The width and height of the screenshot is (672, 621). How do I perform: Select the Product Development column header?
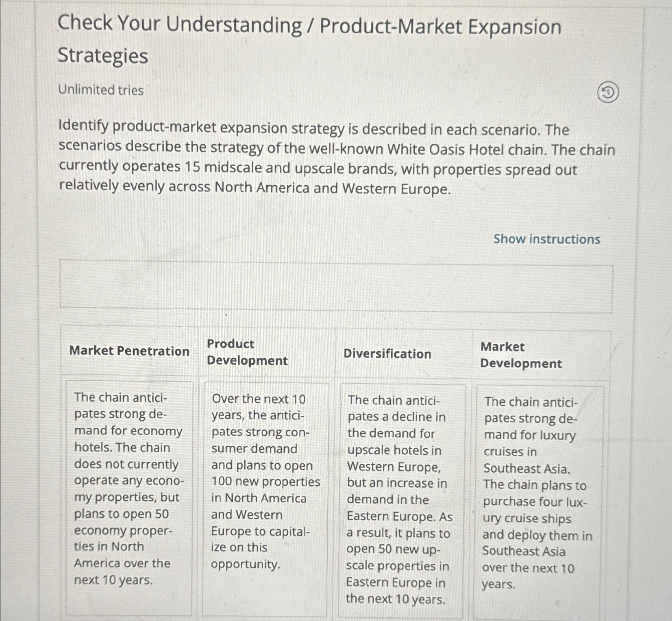tap(247, 351)
